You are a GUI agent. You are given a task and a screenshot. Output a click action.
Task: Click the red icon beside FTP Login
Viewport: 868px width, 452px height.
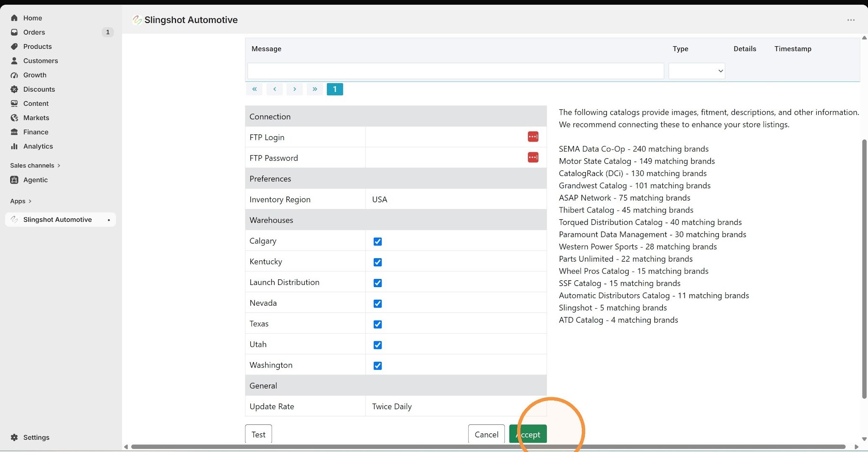(533, 137)
